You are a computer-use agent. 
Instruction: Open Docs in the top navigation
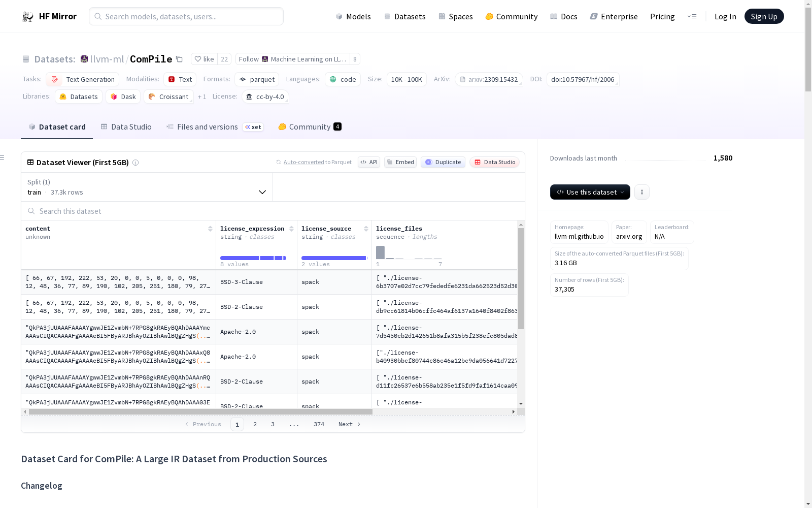click(563, 16)
